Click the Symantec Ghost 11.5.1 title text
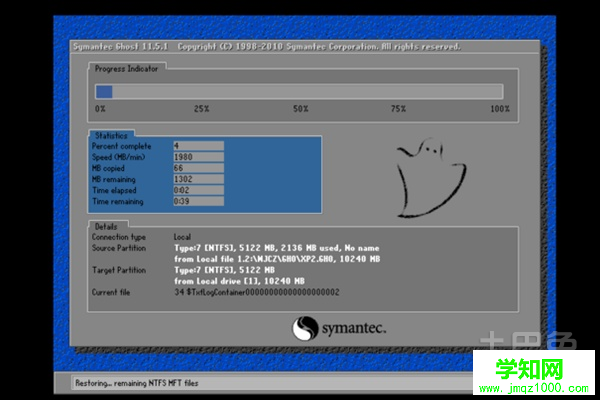 pos(120,47)
